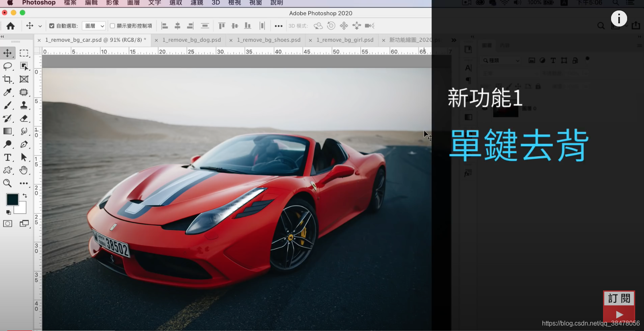Viewport: 644px width, 331px height.
Task: Click align bottom edges icon
Action: [x=248, y=26]
